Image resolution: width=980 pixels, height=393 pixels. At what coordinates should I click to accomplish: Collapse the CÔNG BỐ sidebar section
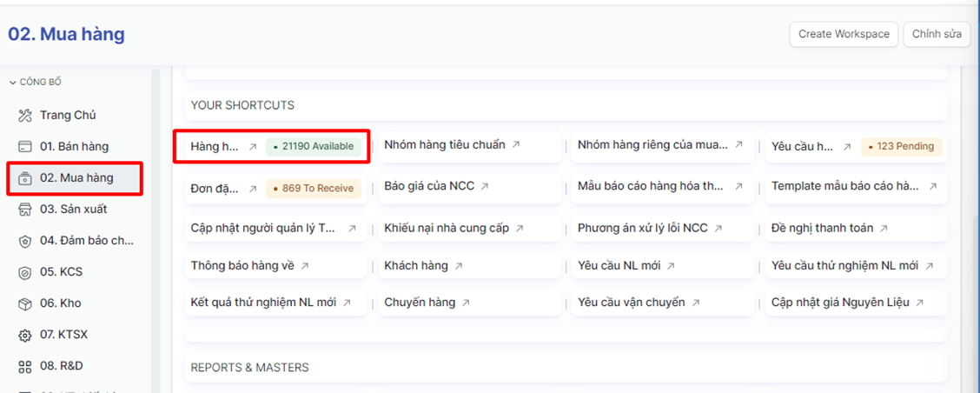[x=13, y=83]
